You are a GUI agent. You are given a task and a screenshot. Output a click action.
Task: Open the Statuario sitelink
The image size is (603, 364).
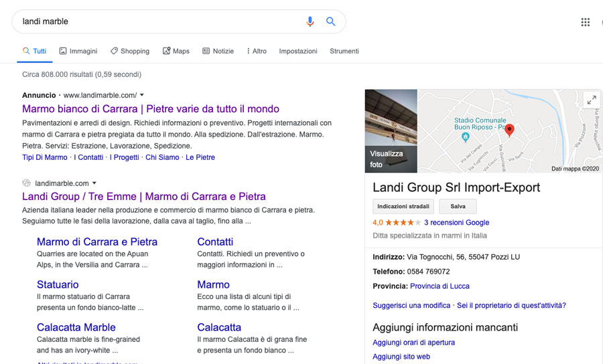click(x=58, y=284)
